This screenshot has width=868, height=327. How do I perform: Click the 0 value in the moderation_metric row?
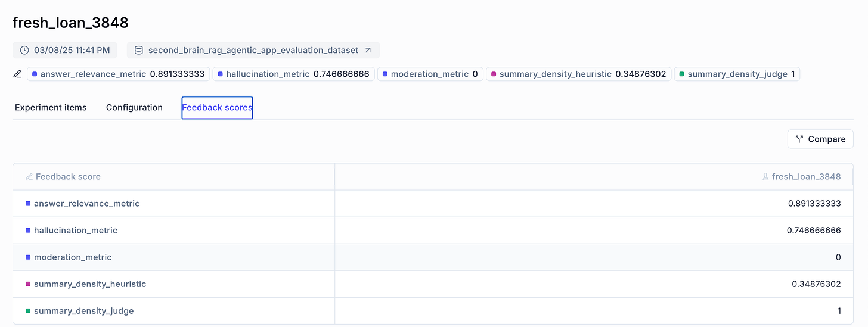(x=838, y=257)
